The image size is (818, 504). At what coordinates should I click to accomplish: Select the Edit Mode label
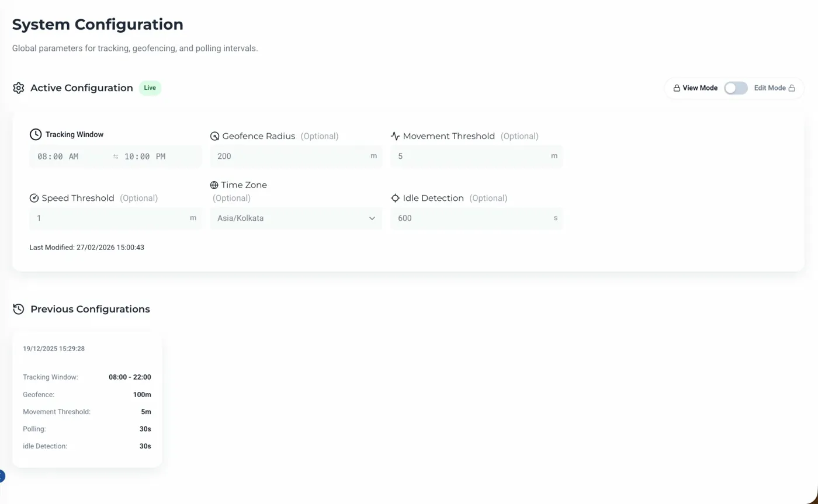770,88
